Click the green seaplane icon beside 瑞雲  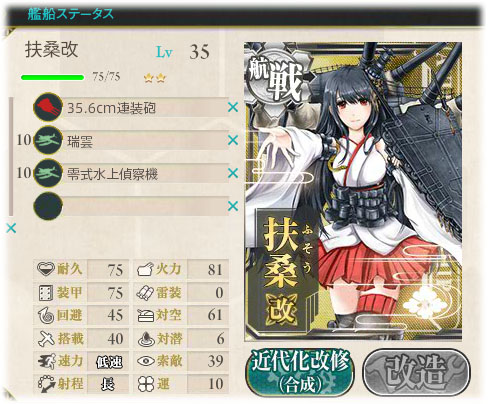pos(48,140)
